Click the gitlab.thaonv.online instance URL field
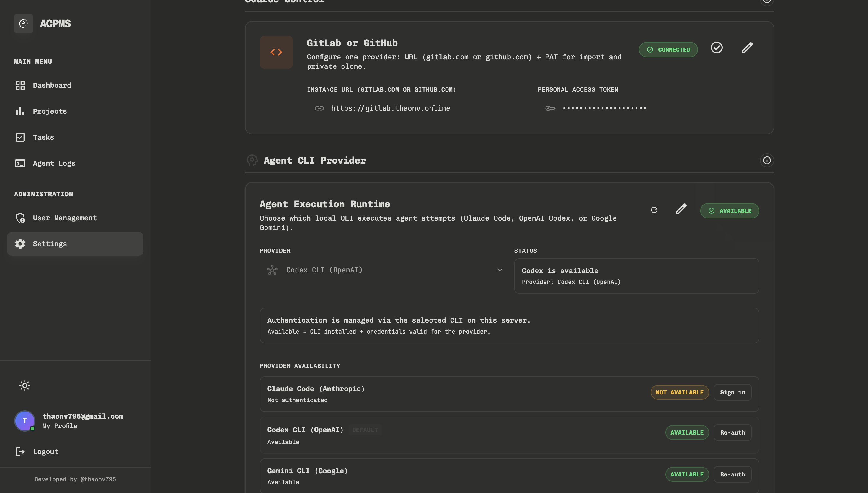Screen dimensions: 868x493 pyautogui.click(x=390, y=108)
